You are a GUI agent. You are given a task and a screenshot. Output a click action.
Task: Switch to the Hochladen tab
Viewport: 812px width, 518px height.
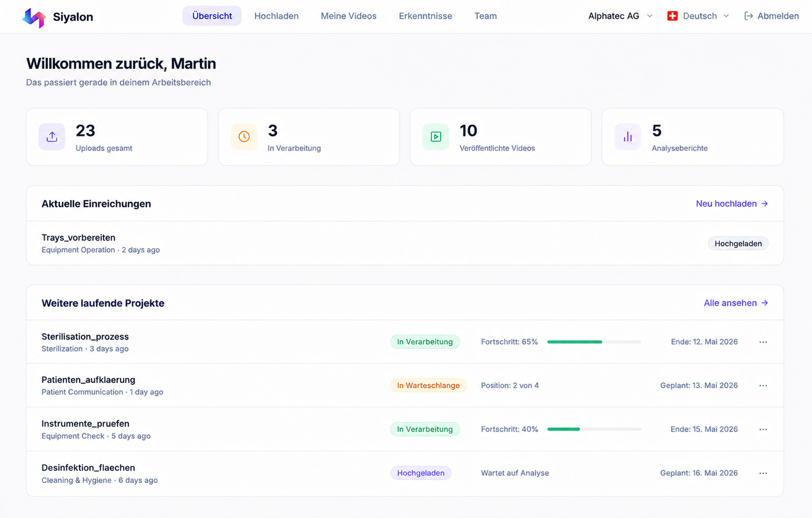(276, 16)
